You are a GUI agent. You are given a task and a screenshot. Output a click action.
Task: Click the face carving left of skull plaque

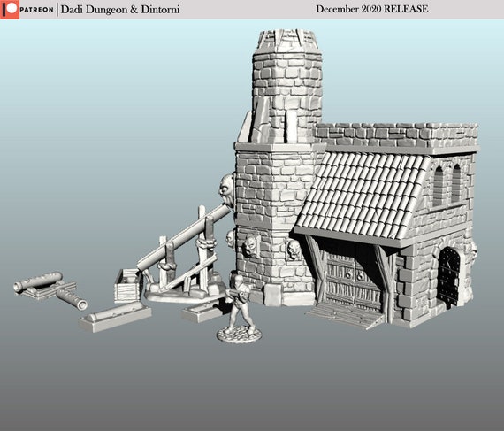(x=251, y=246)
